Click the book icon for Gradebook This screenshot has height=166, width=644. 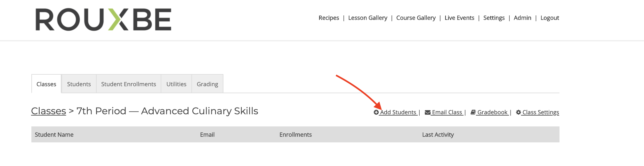click(x=473, y=112)
